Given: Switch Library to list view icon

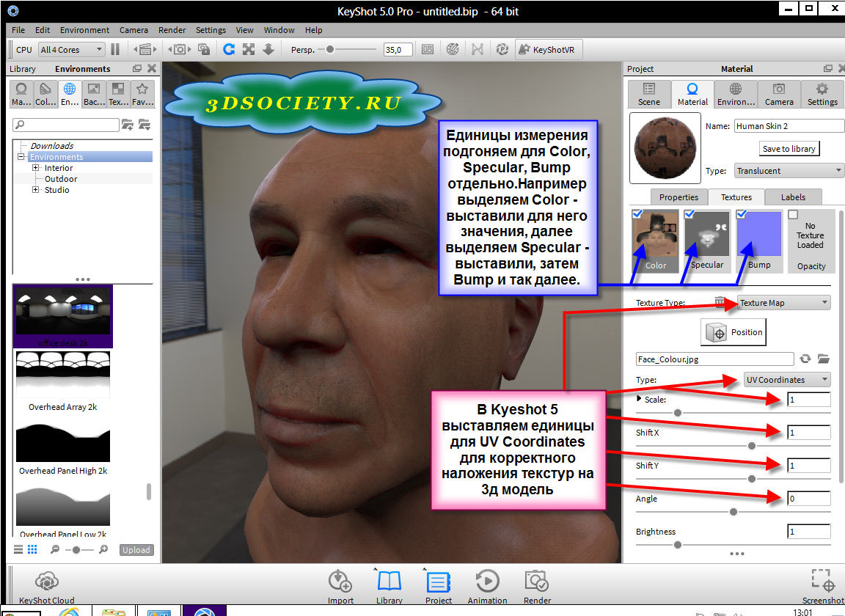Looking at the screenshot, I should tap(18, 549).
